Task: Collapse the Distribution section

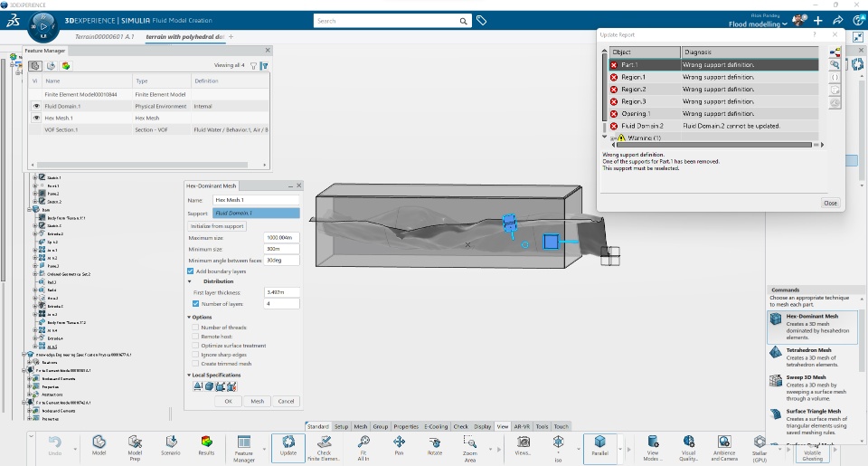Action: click(x=190, y=281)
